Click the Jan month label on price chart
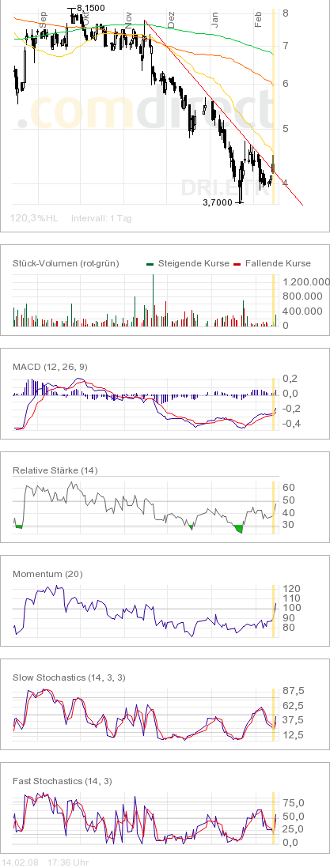Screen dimensions: 330x868 click(214, 21)
